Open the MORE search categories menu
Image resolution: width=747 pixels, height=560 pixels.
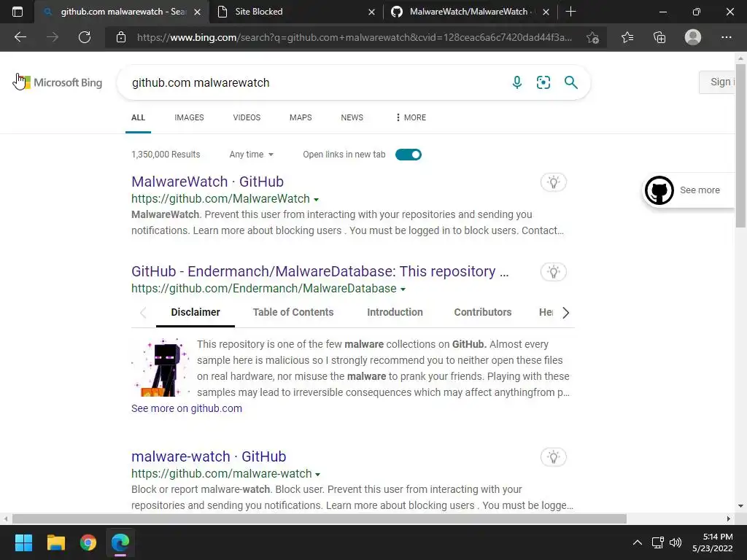pos(411,117)
